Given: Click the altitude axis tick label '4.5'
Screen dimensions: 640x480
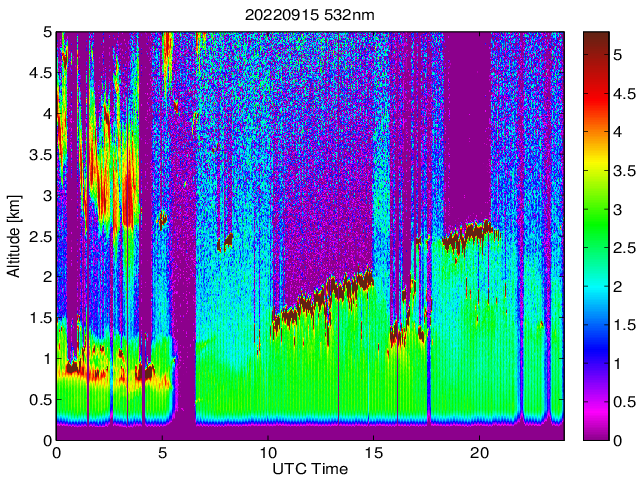Looking at the screenshot, I should pos(38,73).
